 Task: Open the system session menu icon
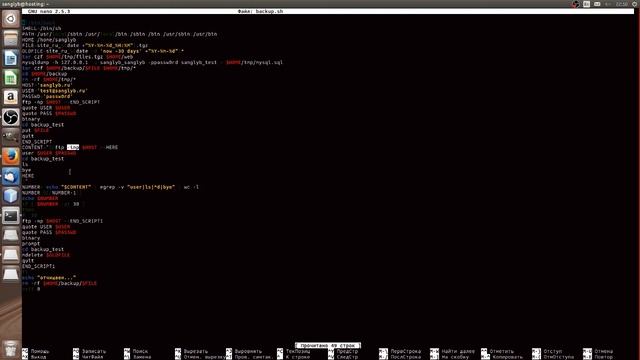[635, 4]
